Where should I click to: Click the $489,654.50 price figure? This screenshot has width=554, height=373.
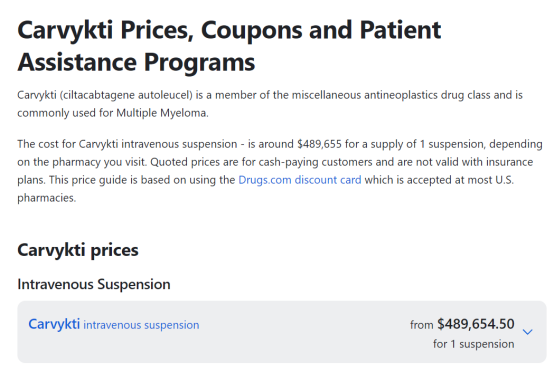coord(476,324)
